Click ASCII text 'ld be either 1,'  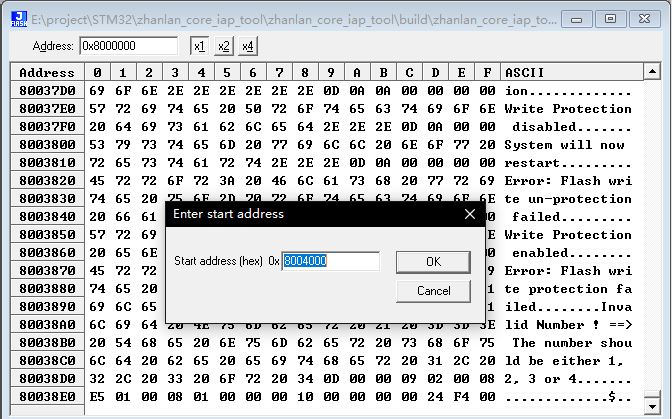564,361
